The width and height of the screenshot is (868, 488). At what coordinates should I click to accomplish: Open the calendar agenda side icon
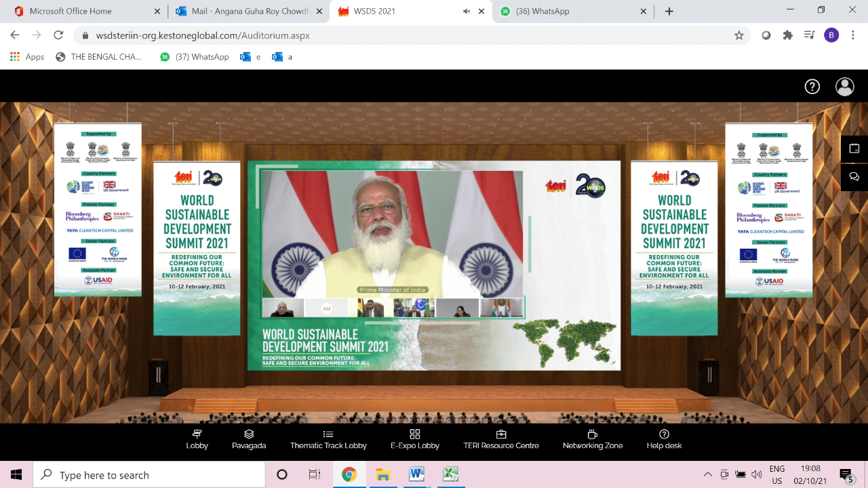[x=854, y=148]
